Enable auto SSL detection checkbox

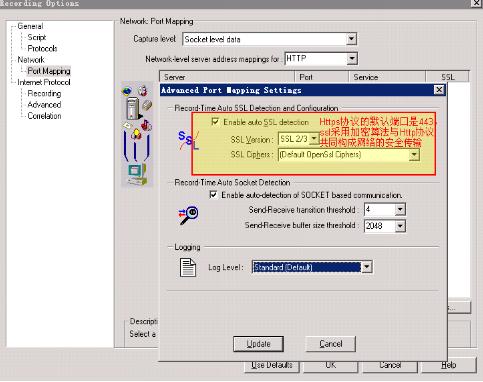pyautogui.click(x=215, y=122)
